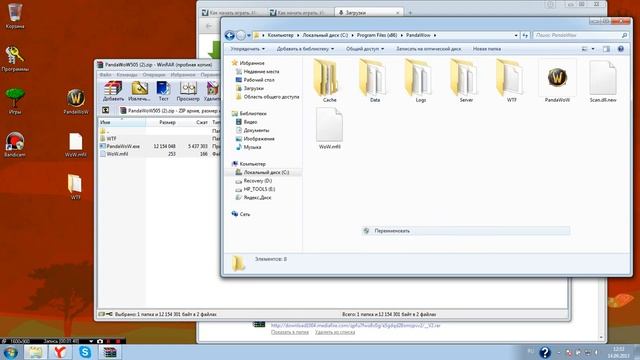Open Общий доступ dropdown
The height and width of the screenshot is (360, 640).
click(365, 49)
